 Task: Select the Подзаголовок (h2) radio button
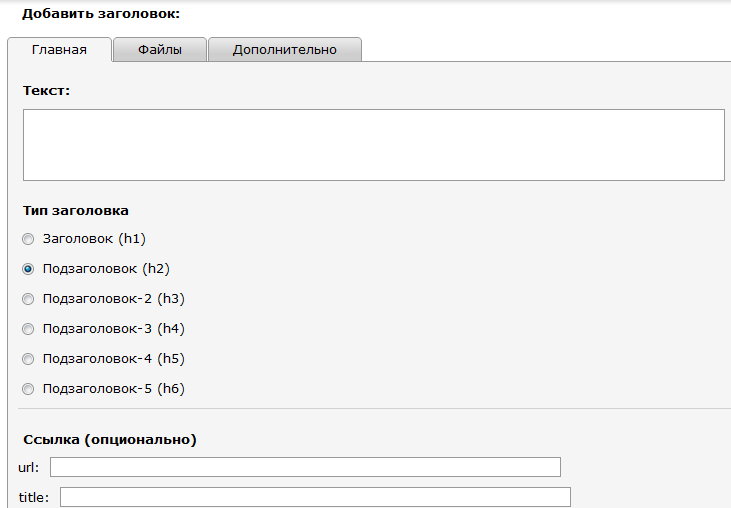pos(28,269)
